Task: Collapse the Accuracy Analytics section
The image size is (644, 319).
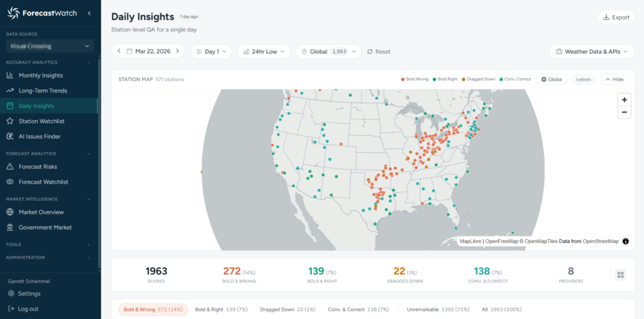Action: coord(89,62)
